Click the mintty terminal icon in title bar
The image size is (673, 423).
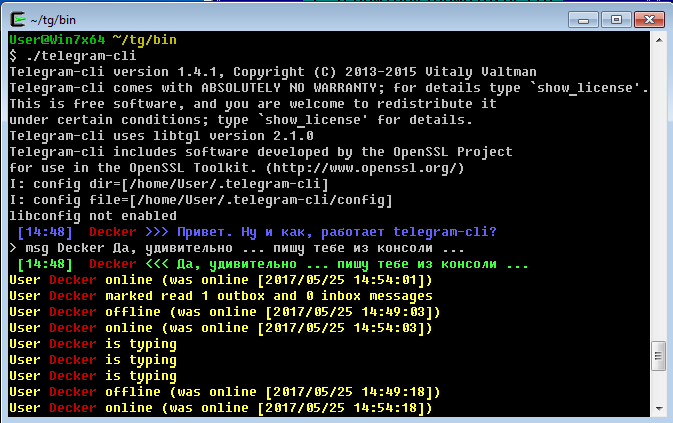[x=18, y=19]
